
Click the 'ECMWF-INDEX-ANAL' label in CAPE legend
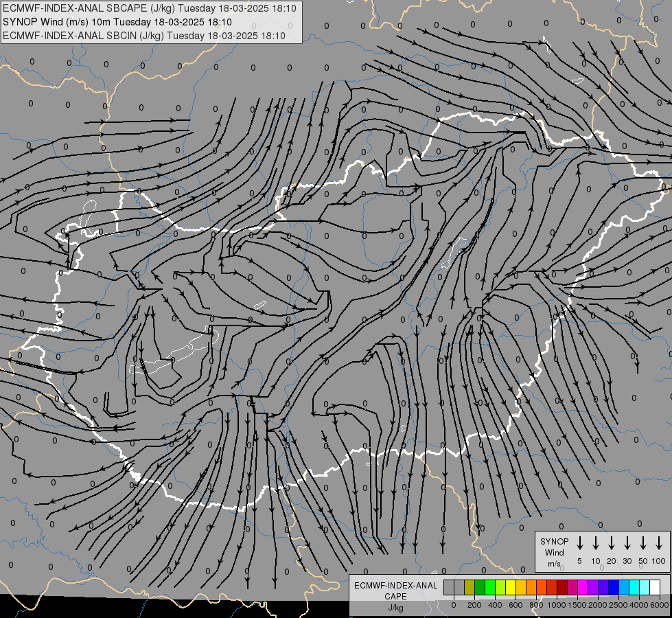click(x=395, y=586)
